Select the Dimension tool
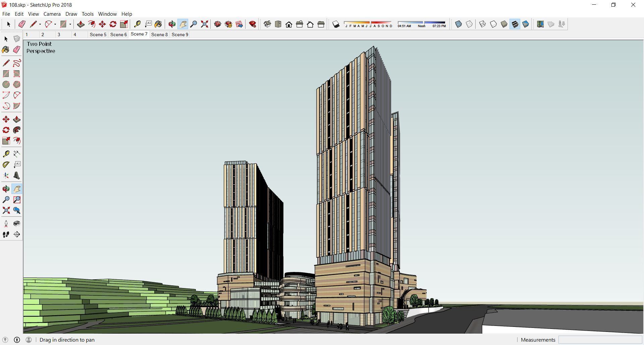Image resolution: width=644 pixels, height=345 pixels. 17,154
